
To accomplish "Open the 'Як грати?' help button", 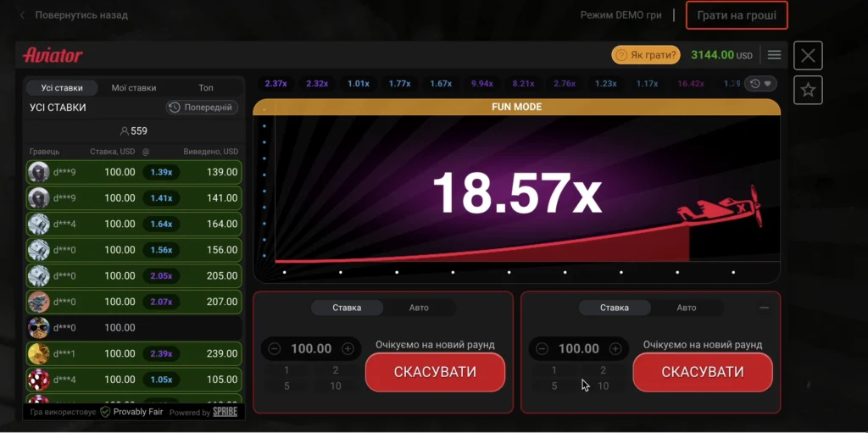I will pyautogui.click(x=645, y=55).
